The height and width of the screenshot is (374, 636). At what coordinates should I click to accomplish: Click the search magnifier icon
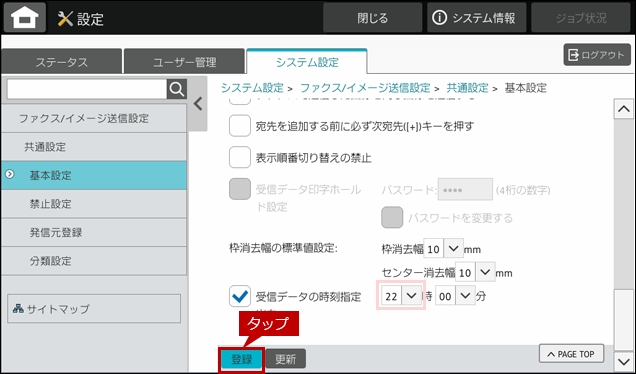(177, 89)
